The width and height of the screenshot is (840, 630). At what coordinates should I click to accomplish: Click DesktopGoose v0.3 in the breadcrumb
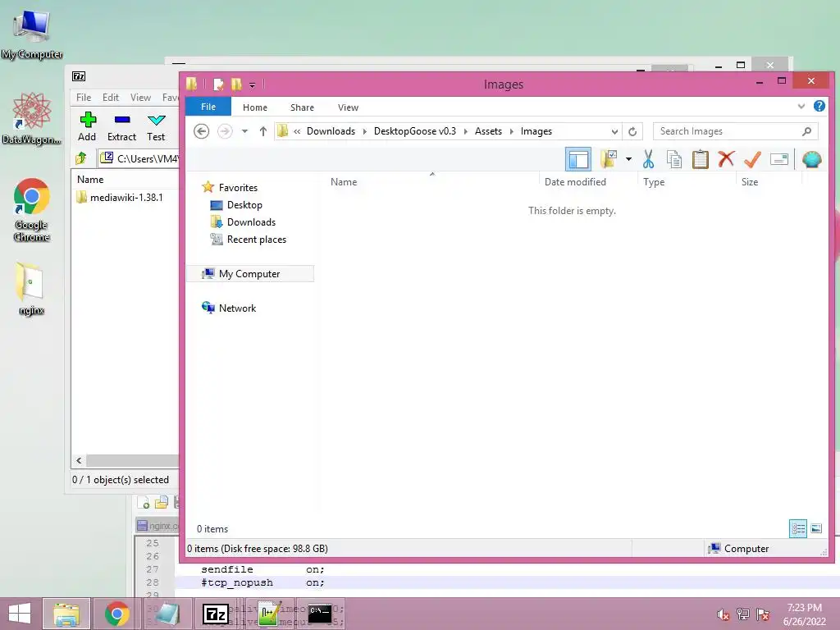click(x=415, y=131)
